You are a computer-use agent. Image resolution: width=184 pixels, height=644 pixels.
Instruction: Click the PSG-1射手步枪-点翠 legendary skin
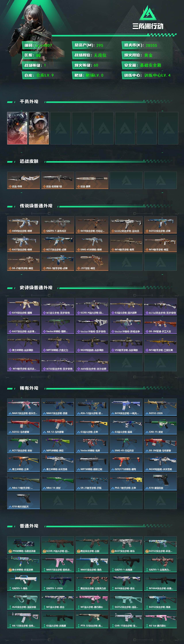coord(58,262)
